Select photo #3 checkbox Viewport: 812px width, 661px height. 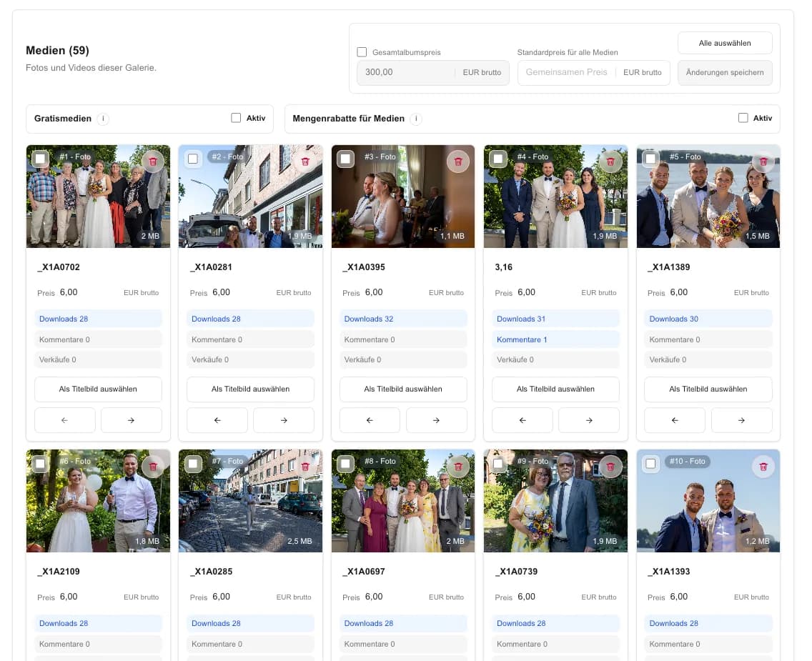pos(345,159)
